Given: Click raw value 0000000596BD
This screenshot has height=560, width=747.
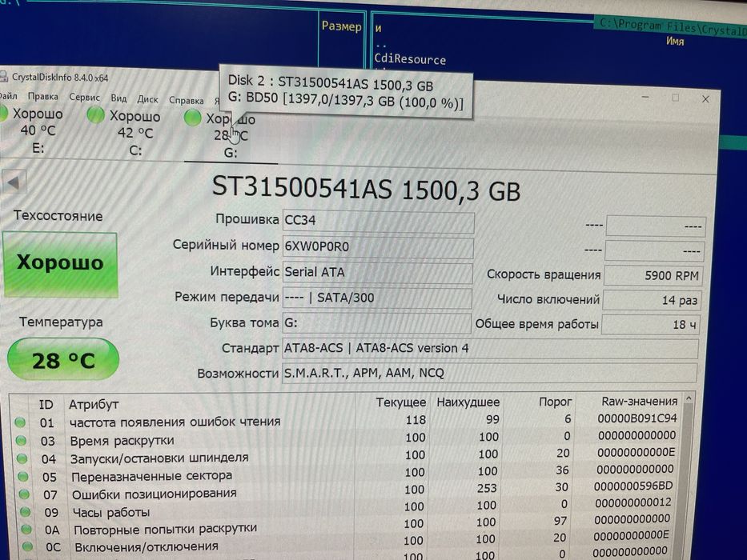Looking at the screenshot, I should pos(633,486).
